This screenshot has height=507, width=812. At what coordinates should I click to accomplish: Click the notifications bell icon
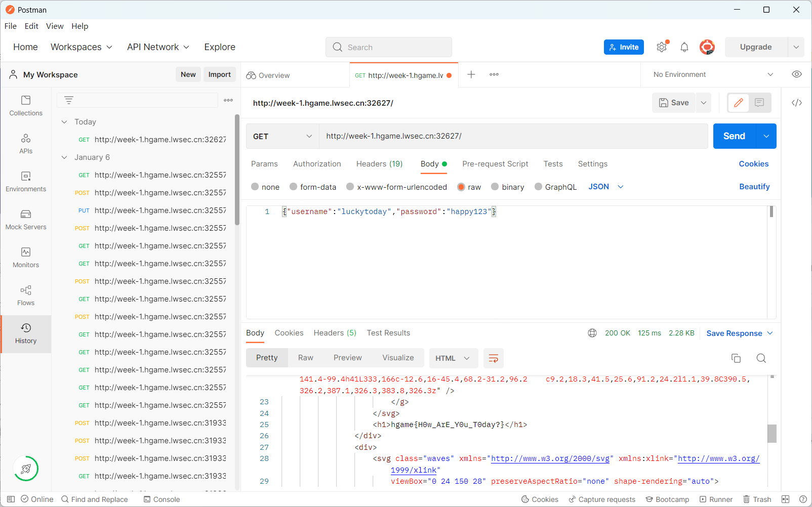[684, 47]
